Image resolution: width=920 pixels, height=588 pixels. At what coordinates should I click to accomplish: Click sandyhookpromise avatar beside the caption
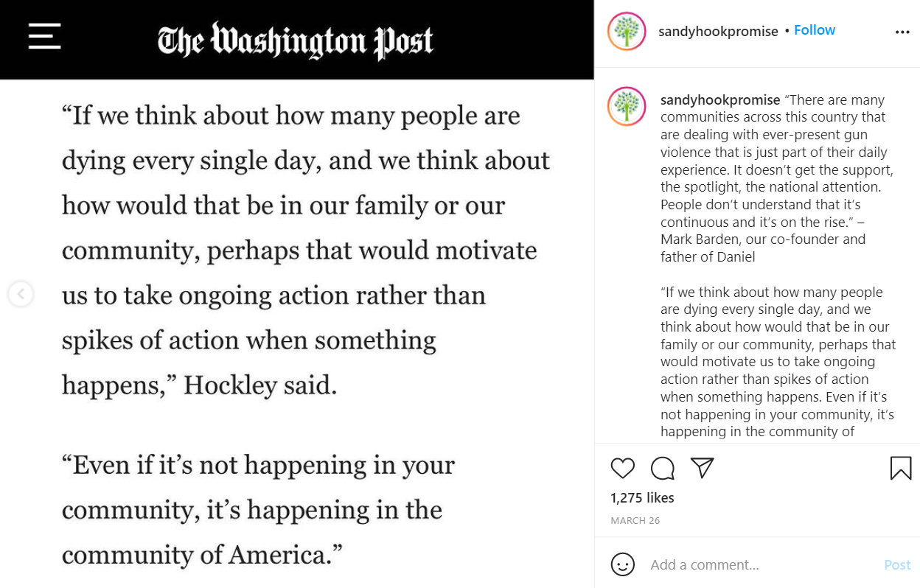[627, 105]
